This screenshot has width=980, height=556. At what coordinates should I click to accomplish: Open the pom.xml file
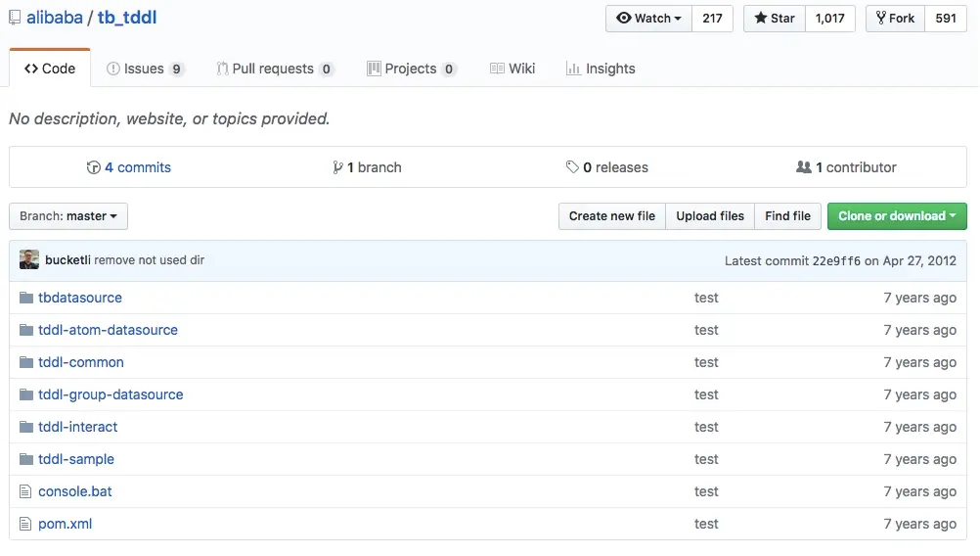(65, 524)
